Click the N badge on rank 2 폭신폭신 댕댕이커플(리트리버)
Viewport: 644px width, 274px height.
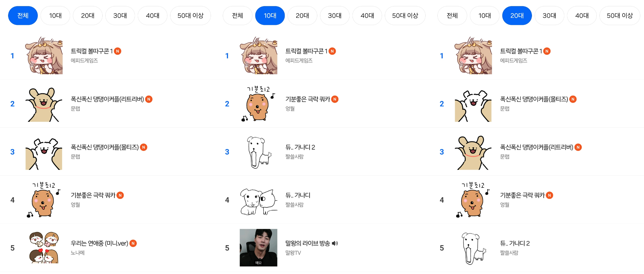(149, 99)
